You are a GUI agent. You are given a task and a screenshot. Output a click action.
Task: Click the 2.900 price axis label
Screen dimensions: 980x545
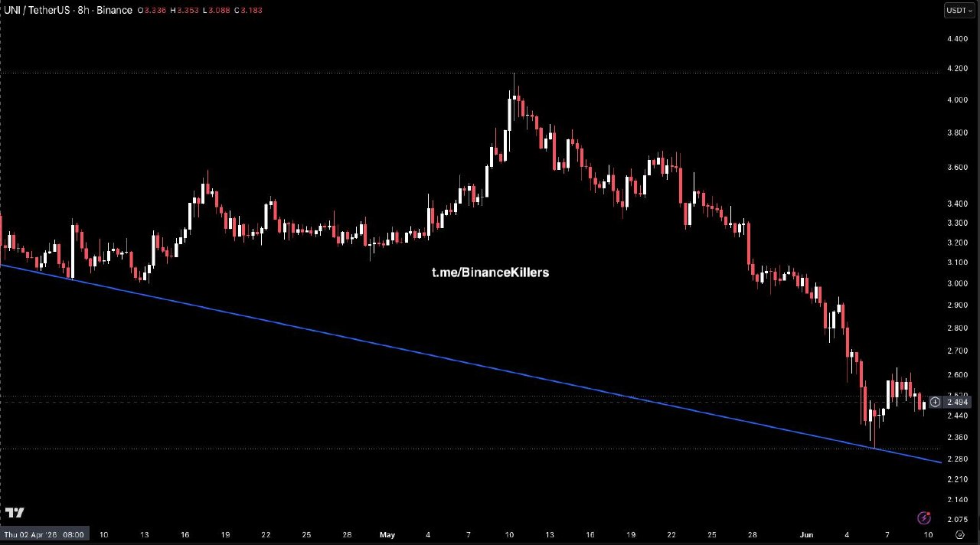(x=957, y=305)
